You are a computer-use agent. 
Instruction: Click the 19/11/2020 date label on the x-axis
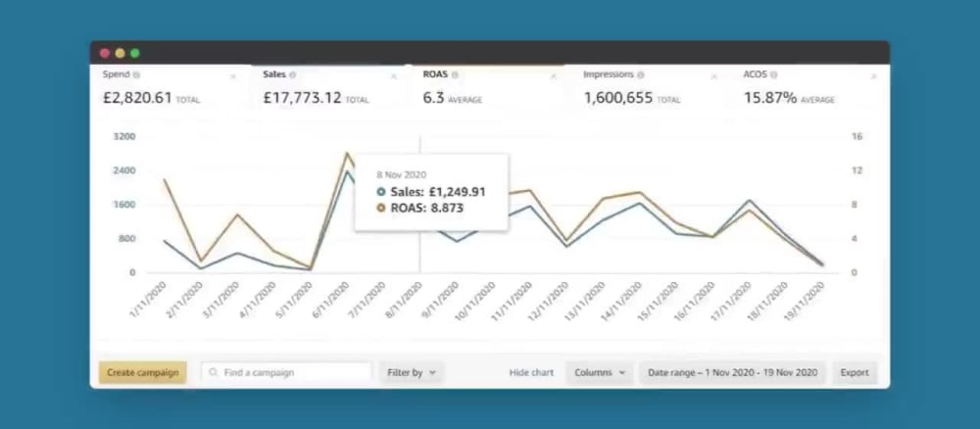point(805,303)
